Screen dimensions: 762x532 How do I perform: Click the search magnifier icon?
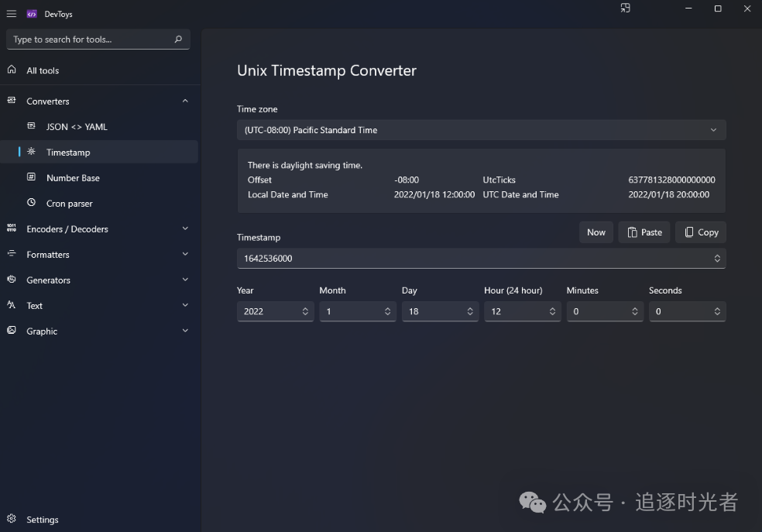[178, 39]
